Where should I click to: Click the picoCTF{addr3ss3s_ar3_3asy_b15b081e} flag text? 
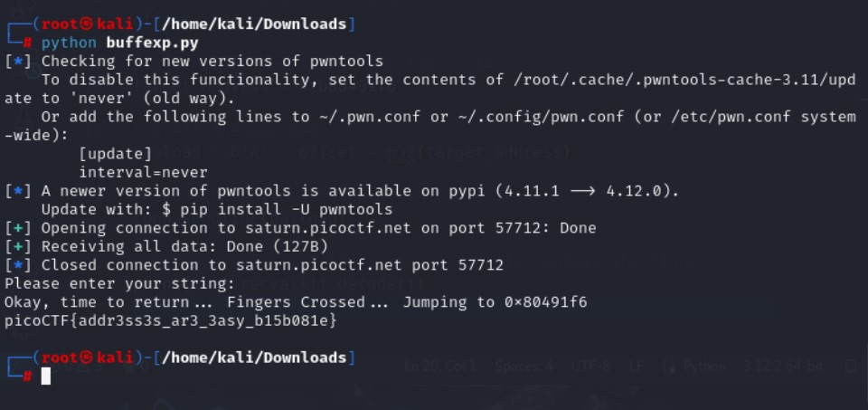tap(171, 320)
